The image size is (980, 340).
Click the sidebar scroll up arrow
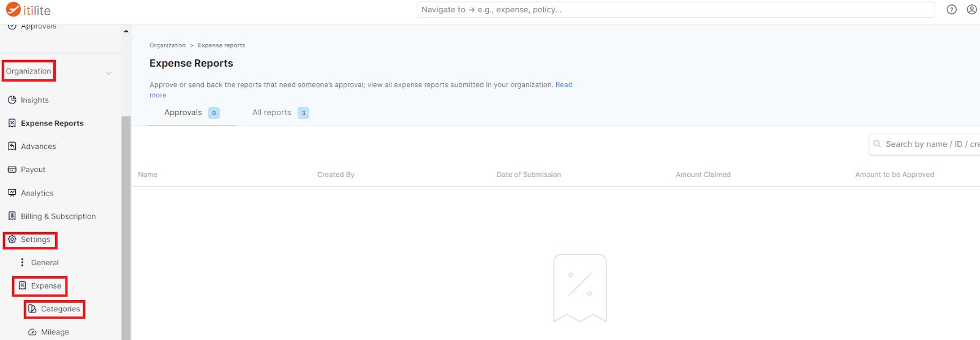tap(126, 31)
